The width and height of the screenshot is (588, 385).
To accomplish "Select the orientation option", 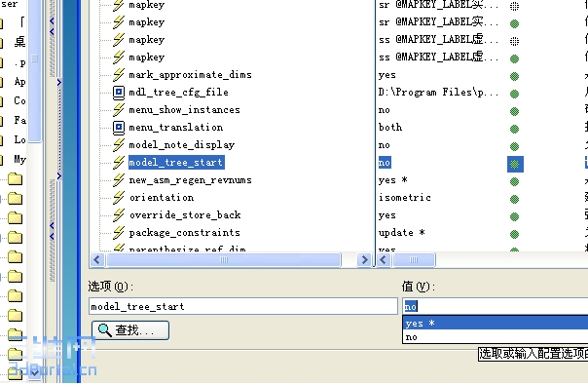I will coord(162,198).
